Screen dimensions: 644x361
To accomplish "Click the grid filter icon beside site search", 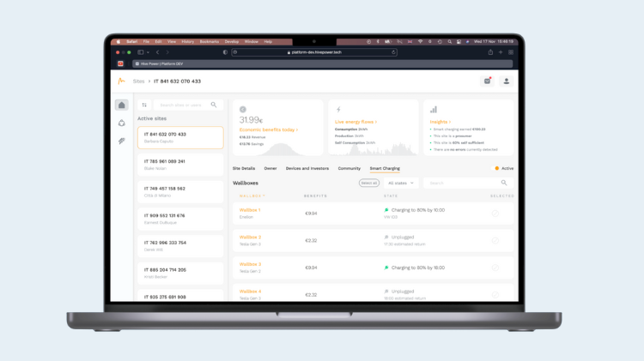I will pyautogui.click(x=144, y=105).
